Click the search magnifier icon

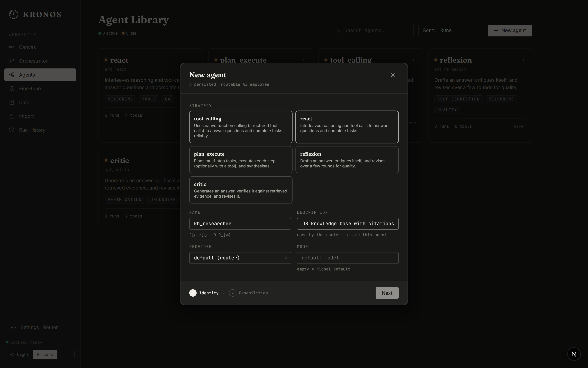click(339, 30)
